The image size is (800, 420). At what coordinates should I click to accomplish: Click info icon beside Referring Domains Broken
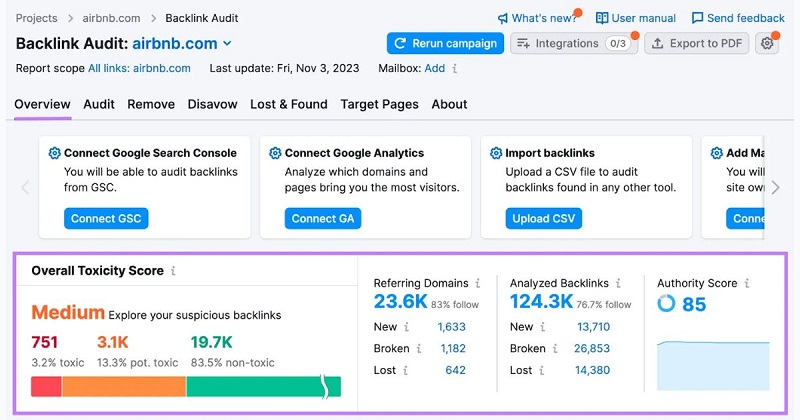tap(419, 349)
